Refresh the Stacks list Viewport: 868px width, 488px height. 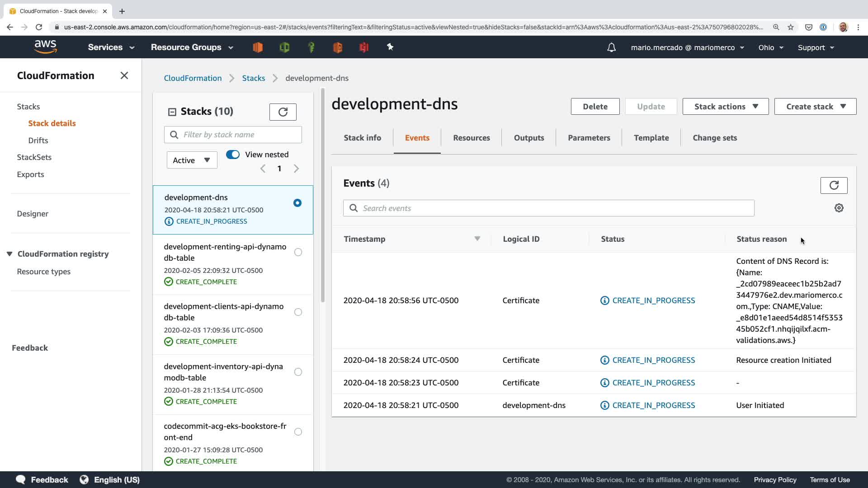(283, 112)
